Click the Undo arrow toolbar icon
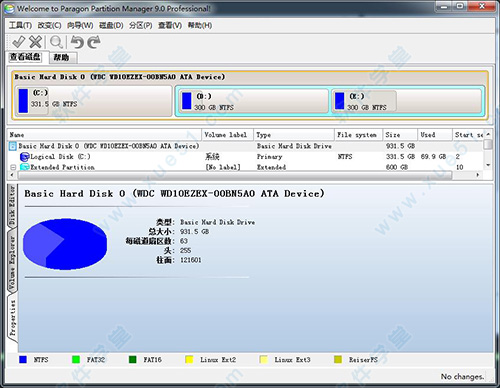The image size is (500, 388). pos(77,42)
